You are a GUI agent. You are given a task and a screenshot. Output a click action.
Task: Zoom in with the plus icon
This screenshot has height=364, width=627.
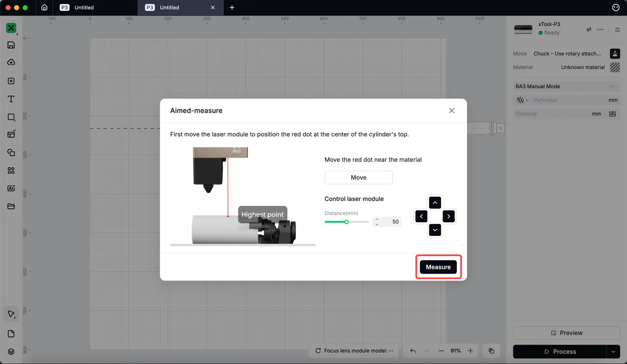click(470, 351)
